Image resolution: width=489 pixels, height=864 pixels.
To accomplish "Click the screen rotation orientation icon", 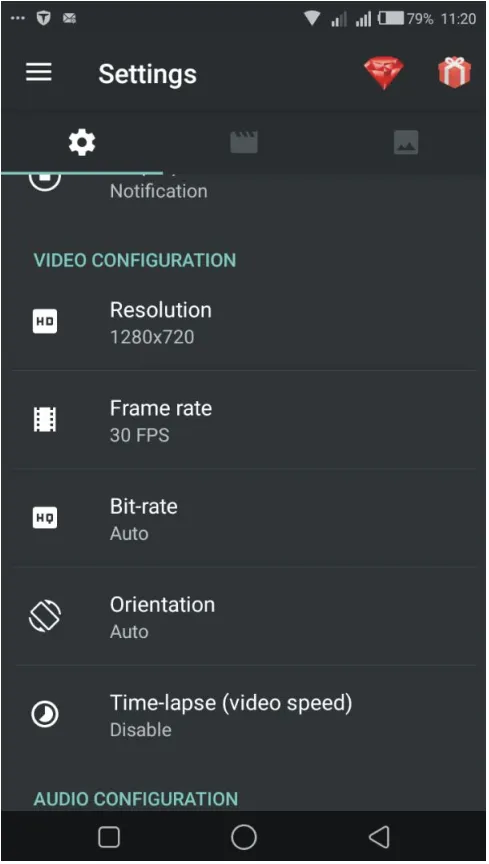I will click(x=45, y=616).
